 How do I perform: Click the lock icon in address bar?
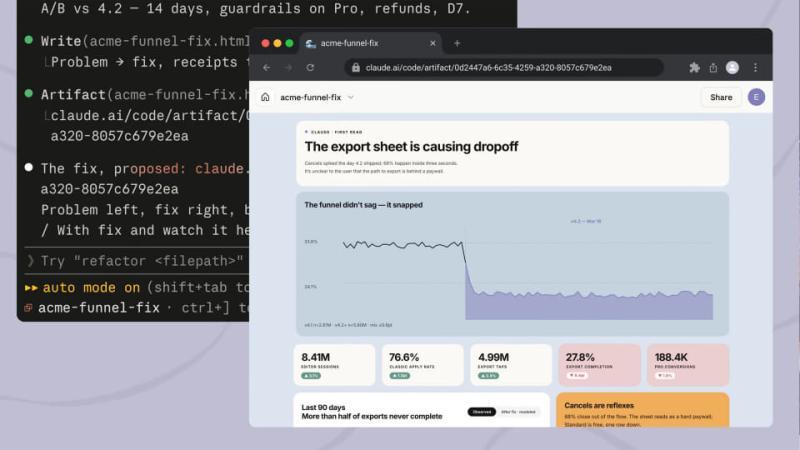pos(356,67)
